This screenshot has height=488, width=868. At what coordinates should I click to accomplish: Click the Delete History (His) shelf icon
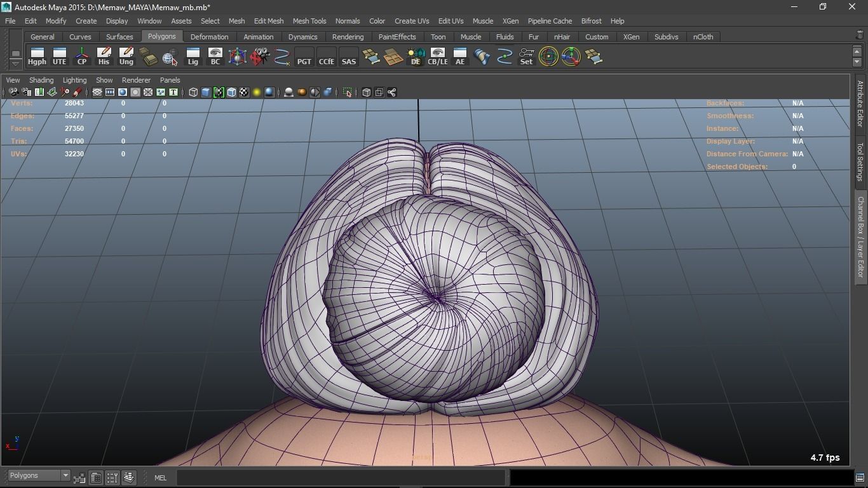click(104, 57)
